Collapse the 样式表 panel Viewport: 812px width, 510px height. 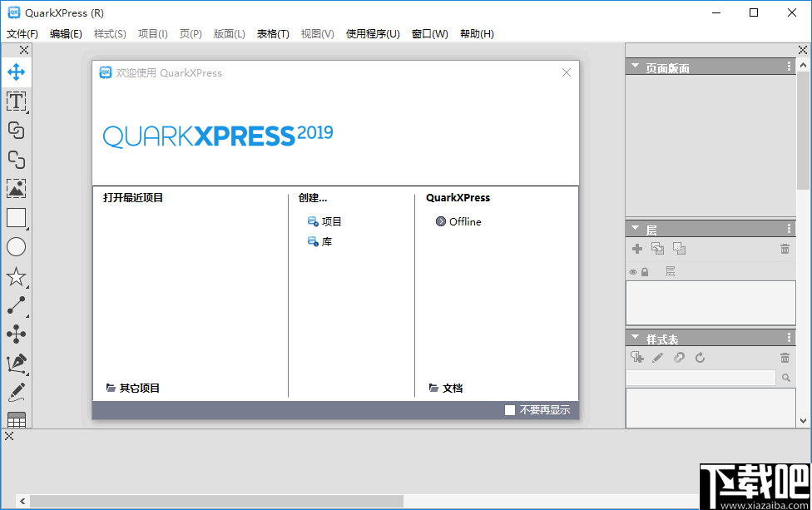tap(636, 337)
